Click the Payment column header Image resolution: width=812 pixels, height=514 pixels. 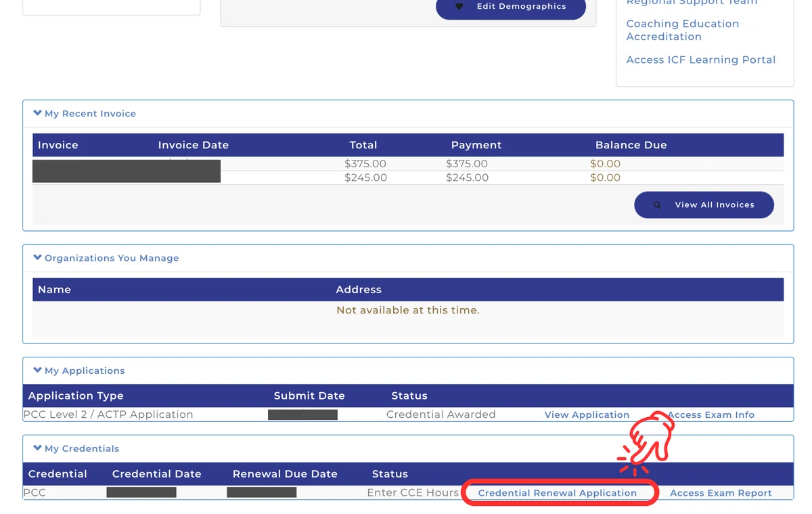[x=476, y=145]
